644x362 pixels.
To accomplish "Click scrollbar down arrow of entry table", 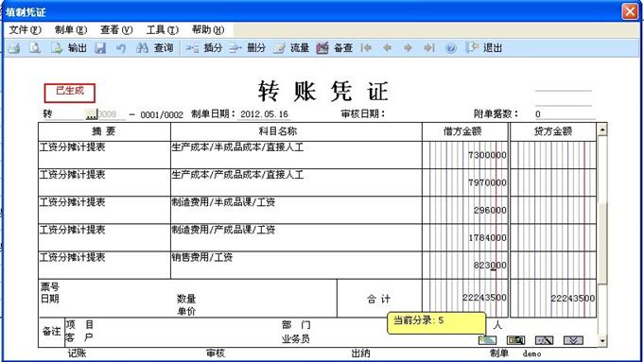I will (602, 340).
